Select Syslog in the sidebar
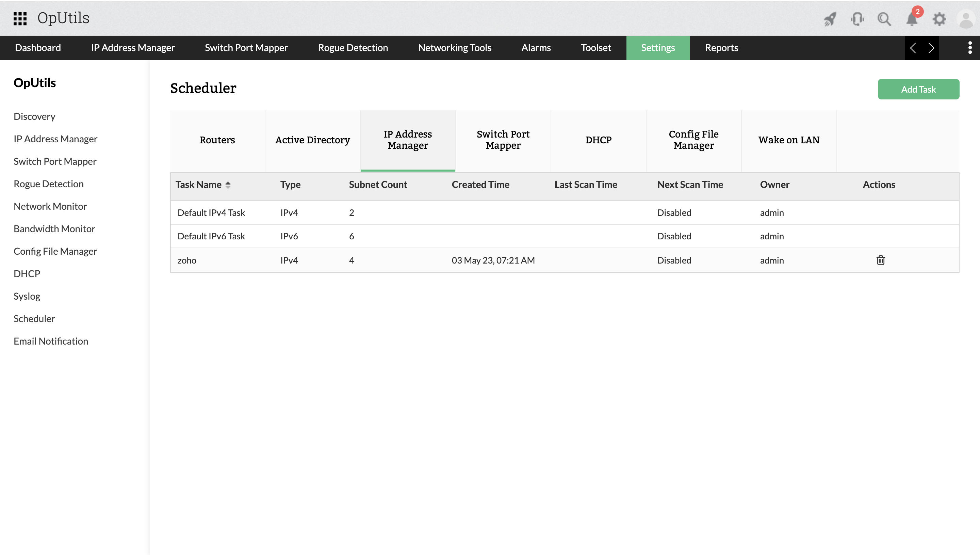 pyautogui.click(x=27, y=296)
